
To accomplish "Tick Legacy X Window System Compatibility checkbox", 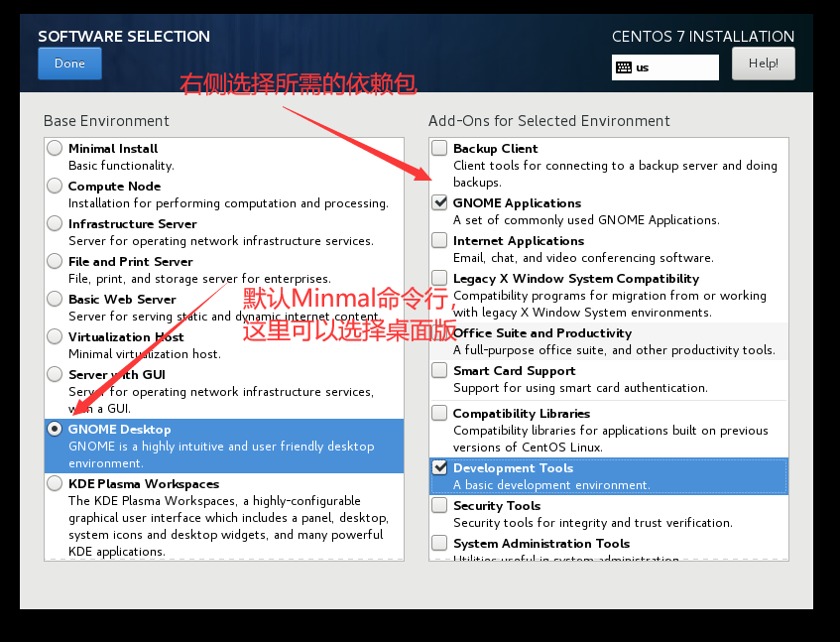I will pyautogui.click(x=439, y=278).
